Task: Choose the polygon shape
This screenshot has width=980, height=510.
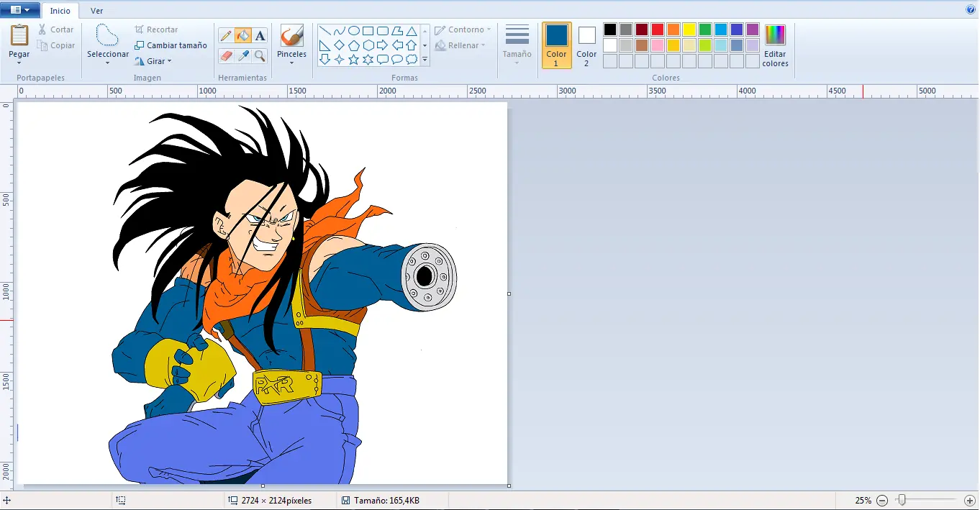Action: (x=397, y=31)
